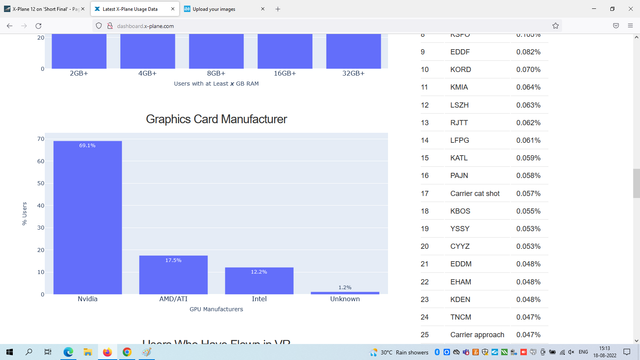Click the scrollbar up arrow

pos(636,37)
